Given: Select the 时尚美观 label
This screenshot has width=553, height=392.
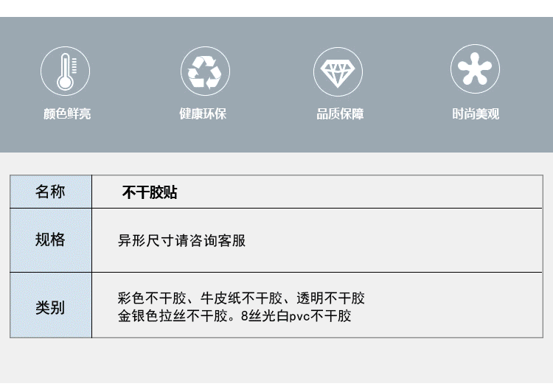Looking at the screenshot, I should 476,114.
